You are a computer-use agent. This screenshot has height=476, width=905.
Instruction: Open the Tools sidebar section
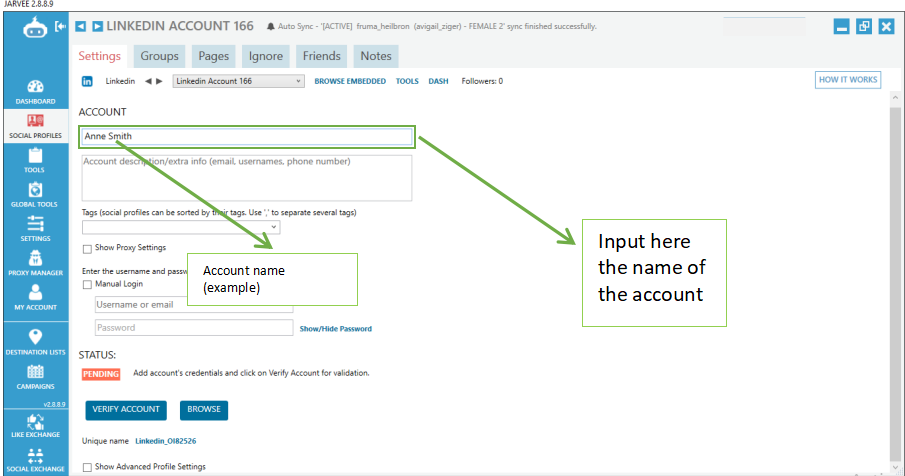click(35, 161)
